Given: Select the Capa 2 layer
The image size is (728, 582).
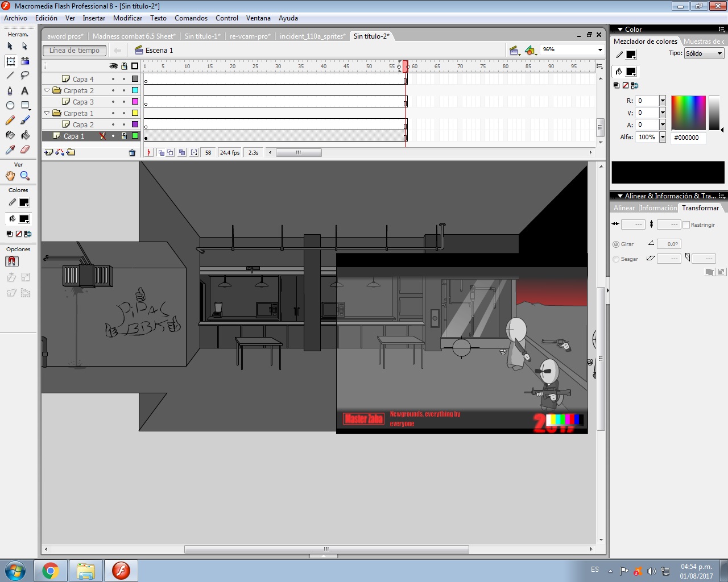Looking at the screenshot, I should point(83,124).
